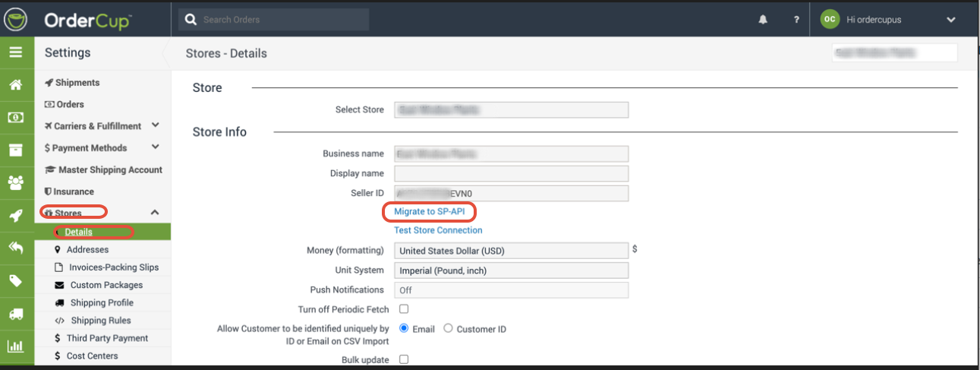Viewport: 980px width, 370px height.
Task: Click the Insurance shield icon
Action: pos(48,191)
